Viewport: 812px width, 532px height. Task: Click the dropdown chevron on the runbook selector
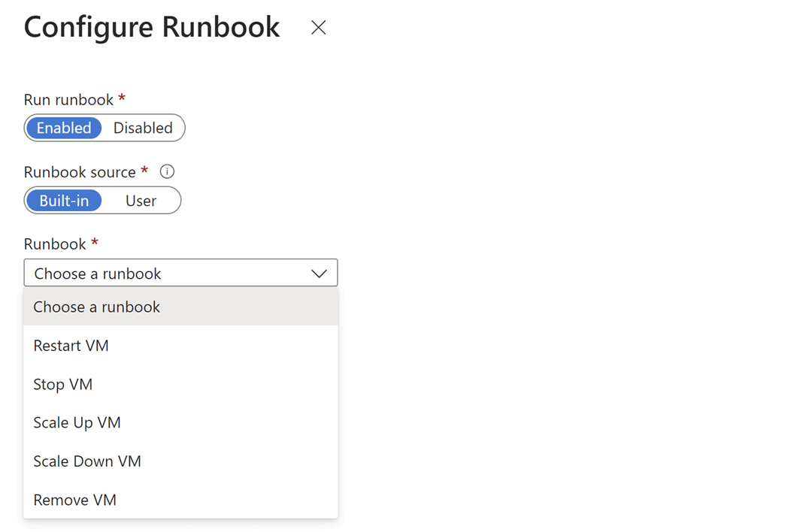(319, 273)
